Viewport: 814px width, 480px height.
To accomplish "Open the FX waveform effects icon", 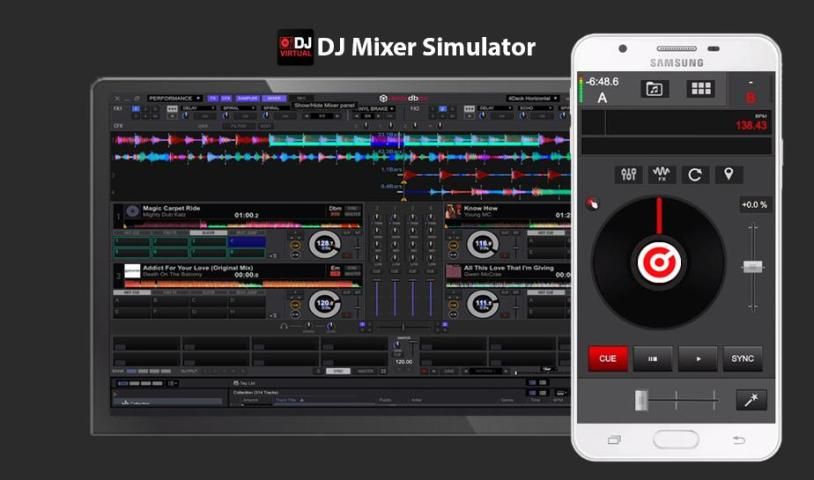I will (661, 175).
